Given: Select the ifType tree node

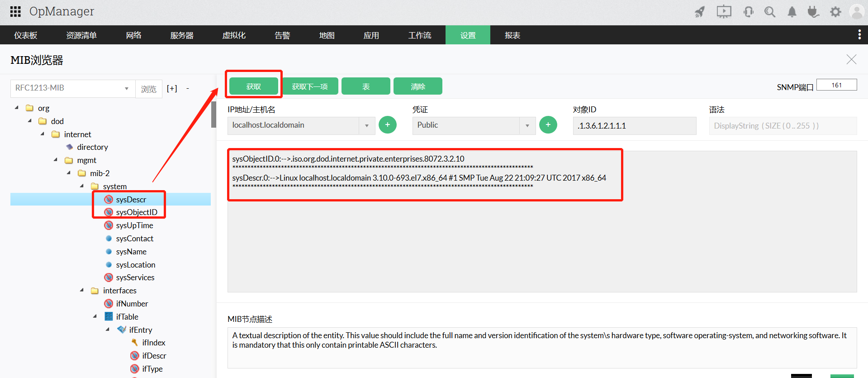Looking at the screenshot, I should (x=152, y=369).
